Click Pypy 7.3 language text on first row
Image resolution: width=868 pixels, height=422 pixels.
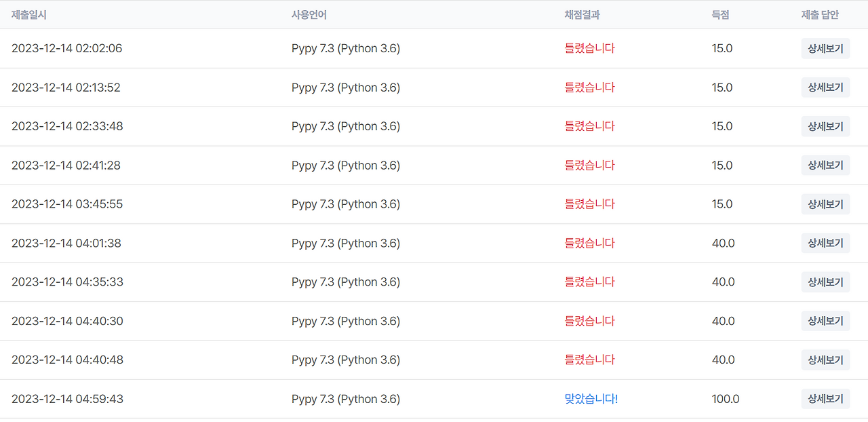(x=344, y=48)
